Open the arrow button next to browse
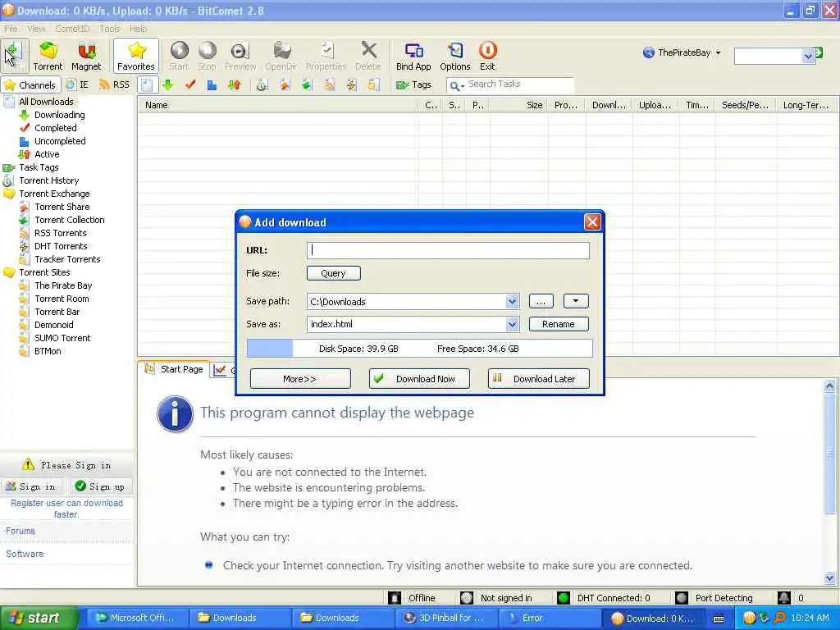 click(576, 301)
